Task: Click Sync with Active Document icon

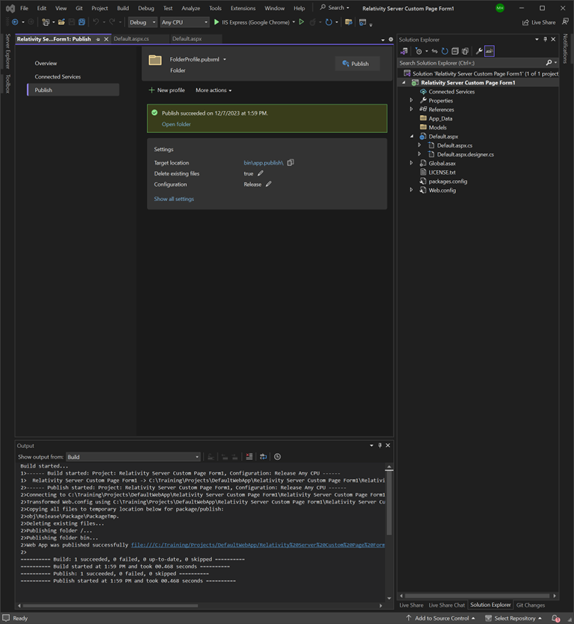Action: 435,51
